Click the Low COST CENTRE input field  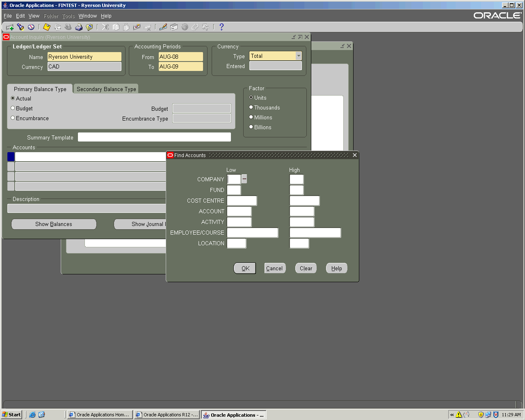pyautogui.click(x=242, y=201)
